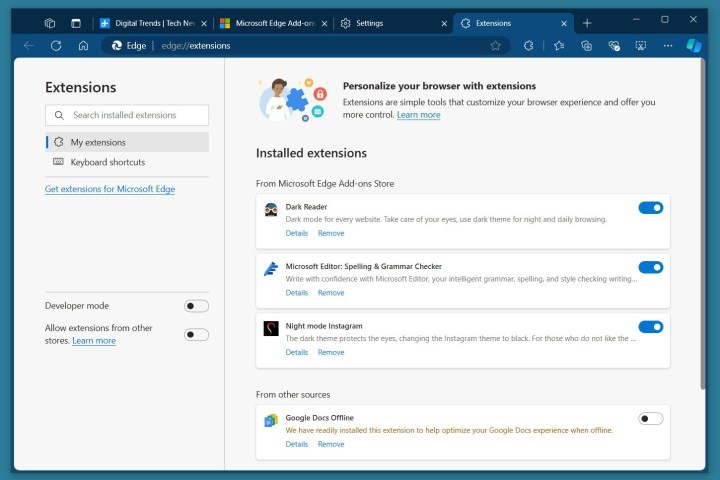Add page to favorites via address bar star
Screen dimensions: 720x480
pyautogui.click(x=495, y=45)
